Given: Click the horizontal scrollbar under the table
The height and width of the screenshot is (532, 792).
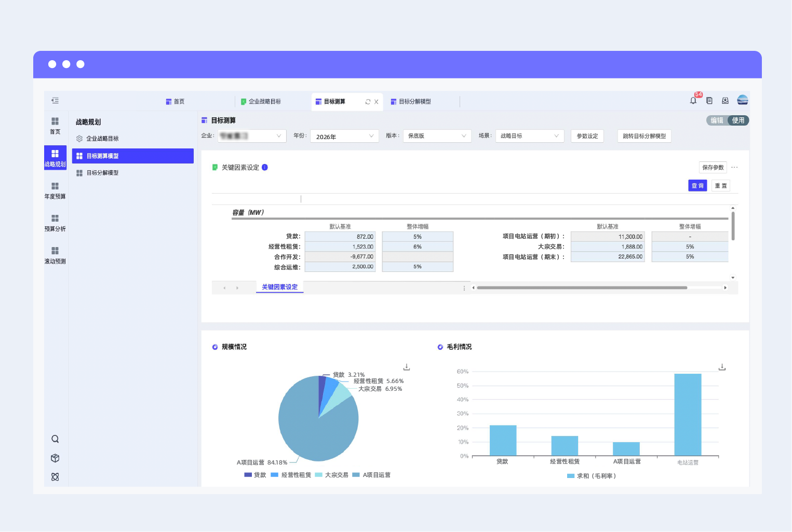Looking at the screenshot, I should [x=582, y=288].
